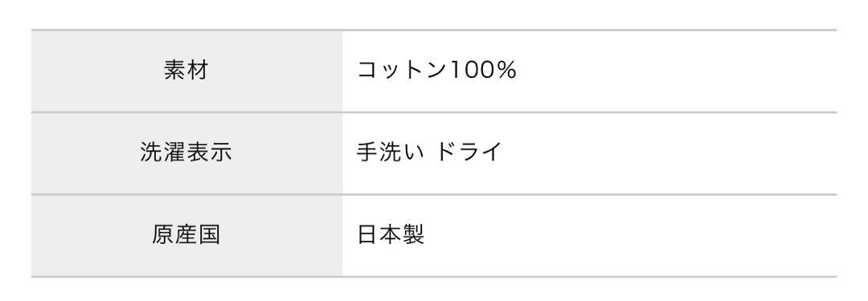Click the 素材 header cell
This screenshot has width=868, height=301.
[186, 71]
